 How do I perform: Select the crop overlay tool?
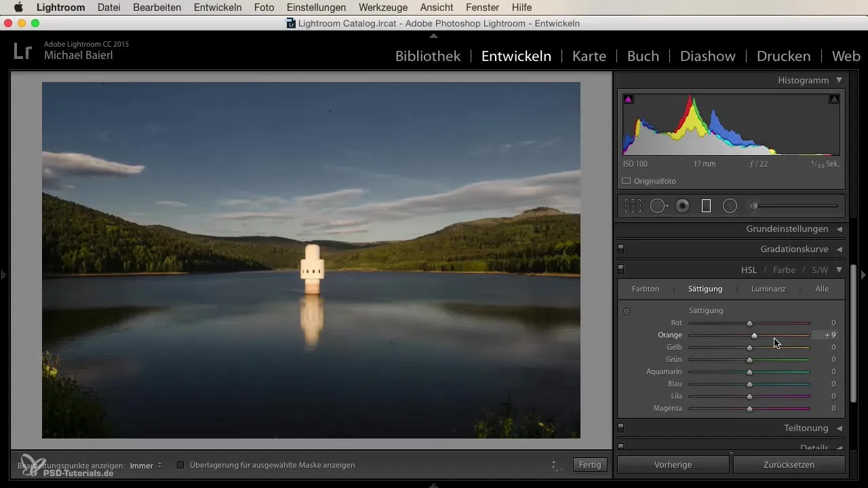click(x=633, y=206)
